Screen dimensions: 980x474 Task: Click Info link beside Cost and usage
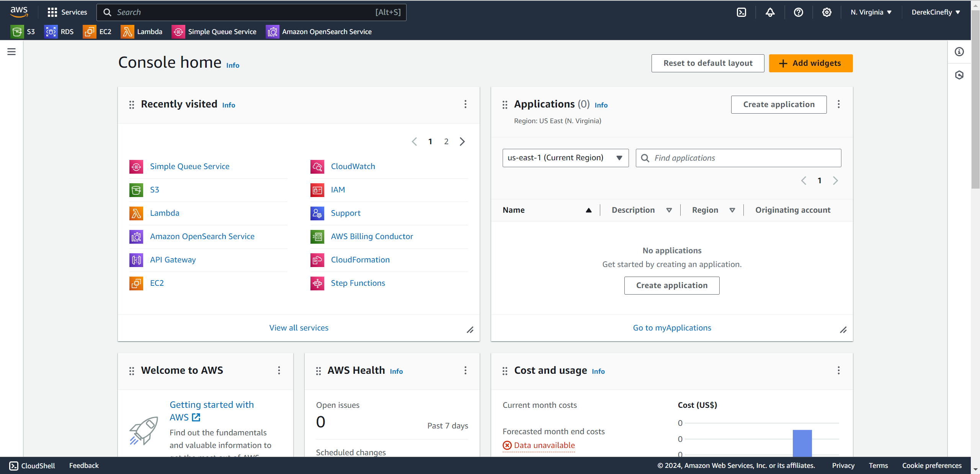pos(598,371)
